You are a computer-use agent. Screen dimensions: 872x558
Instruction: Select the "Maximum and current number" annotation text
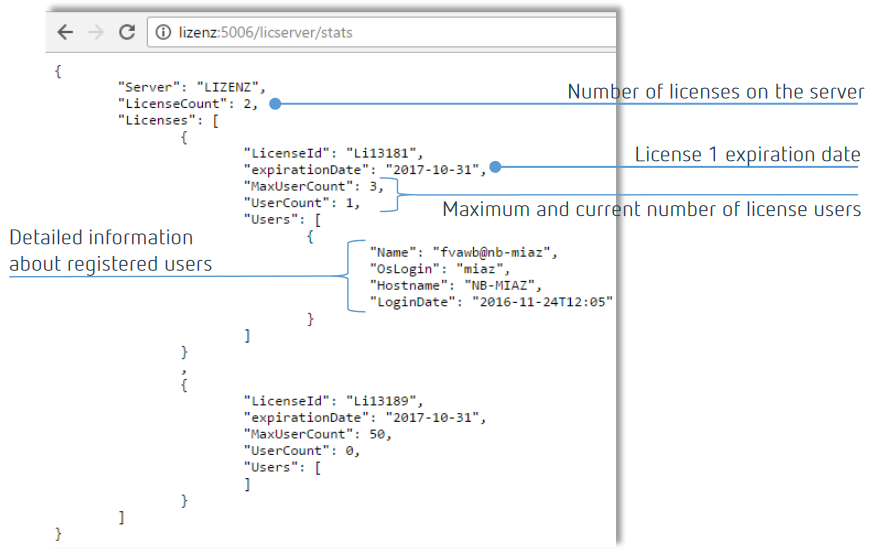(651, 209)
